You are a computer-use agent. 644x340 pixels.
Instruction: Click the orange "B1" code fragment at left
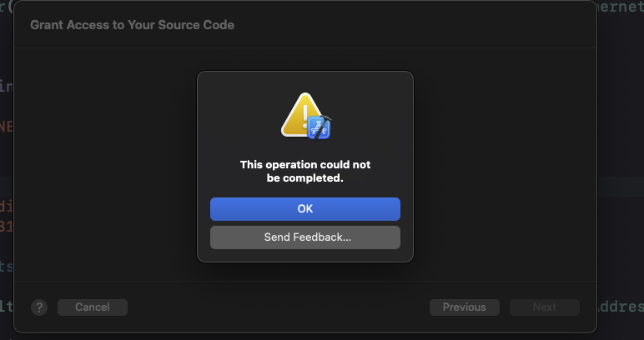pyautogui.click(x=7, y=226)
